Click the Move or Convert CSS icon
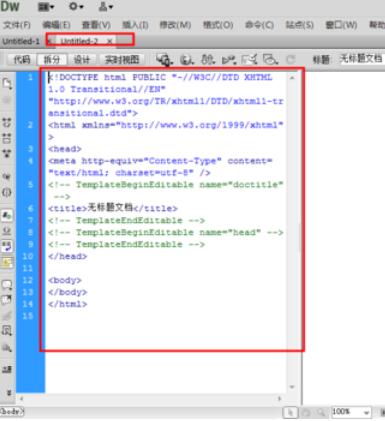 tap(7, 348)
